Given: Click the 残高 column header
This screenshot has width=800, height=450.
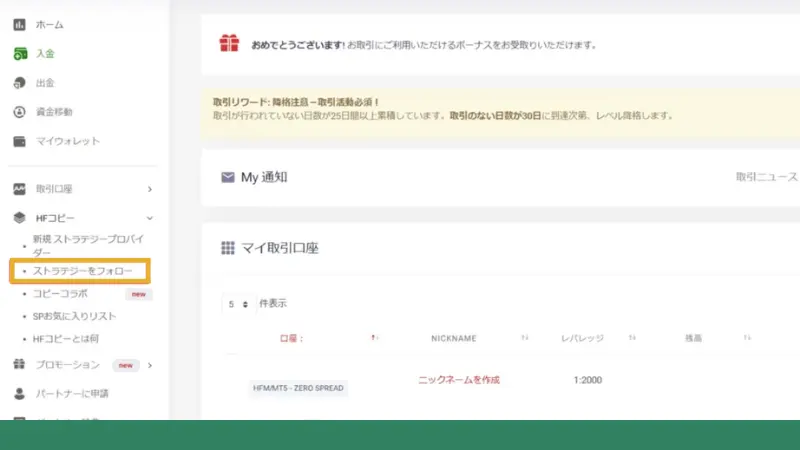Looking at the screenshot, I should coord(693,338).
